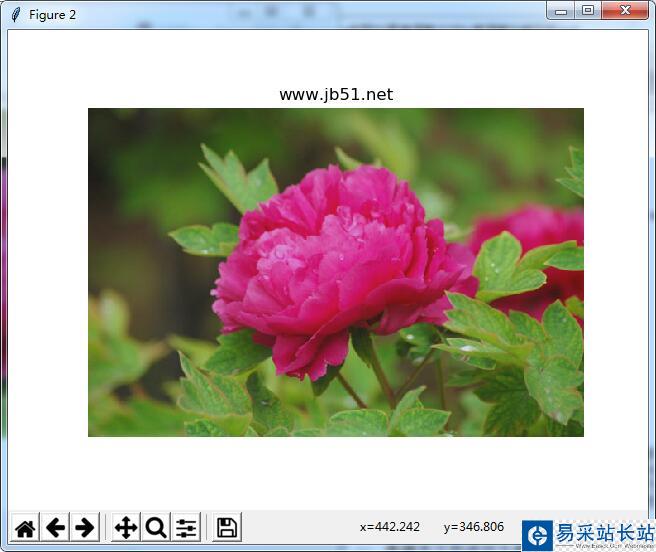Save the figure with floppy icon
This screenshot has height=552, width=656.
[x=227, y=527]
